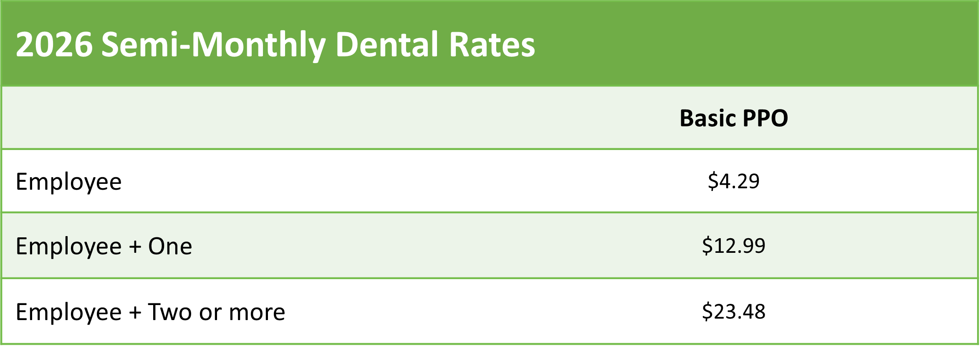
Task: Click the $23.48 rate value
Action: click(733, 312)
